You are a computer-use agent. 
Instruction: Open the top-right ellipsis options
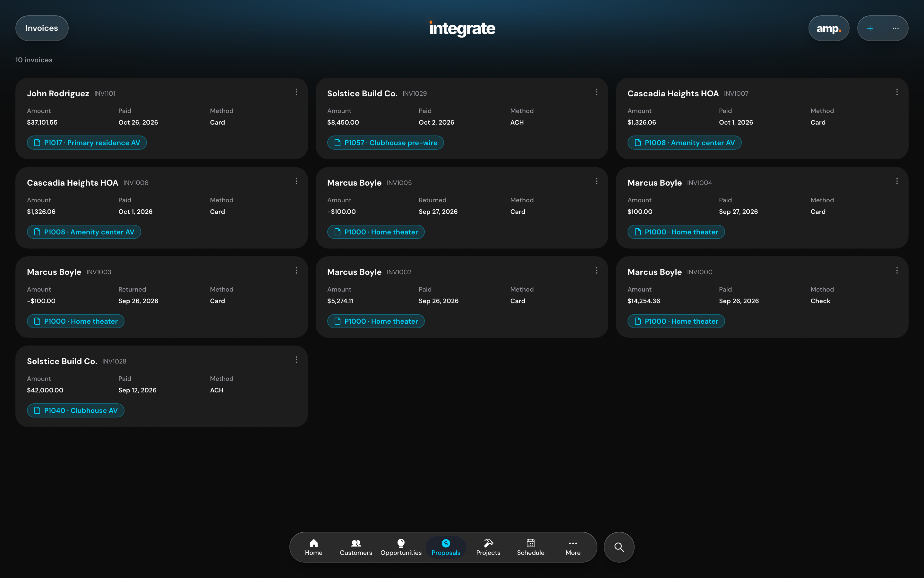(x=895, y=28)
